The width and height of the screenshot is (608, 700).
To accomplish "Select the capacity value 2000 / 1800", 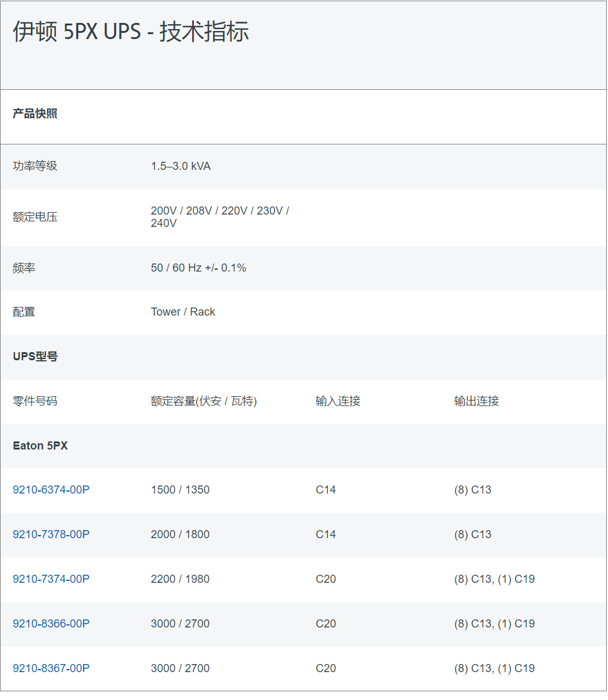I will [x=180, y=534].
